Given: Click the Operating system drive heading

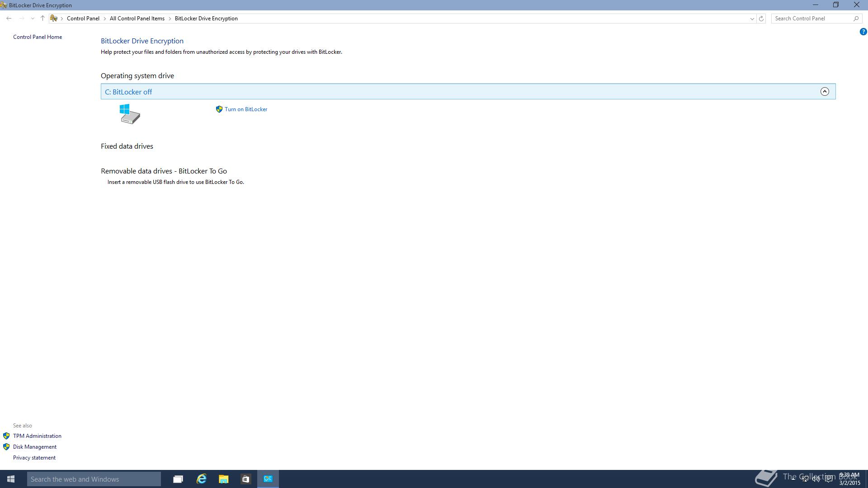Looking at the screenshot, I should pos(137,76).
